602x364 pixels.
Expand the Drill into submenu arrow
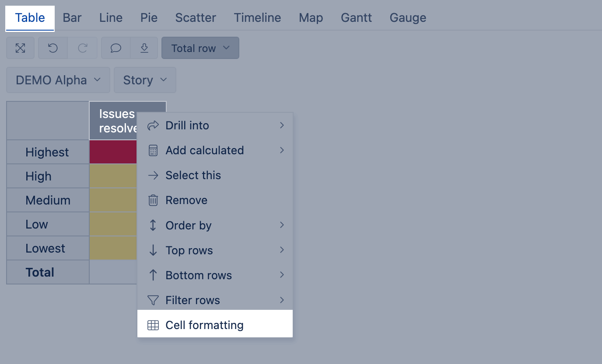[x=282, y=125]
